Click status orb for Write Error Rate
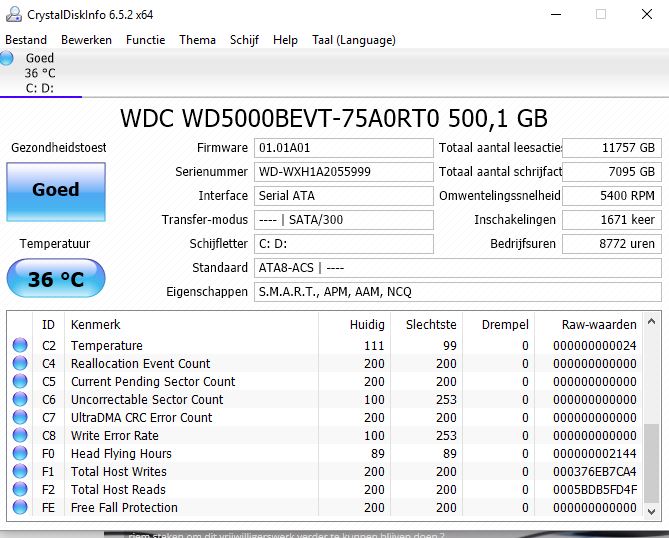The height and width of the screenshot is (538, 669). [x=20, y=436]
